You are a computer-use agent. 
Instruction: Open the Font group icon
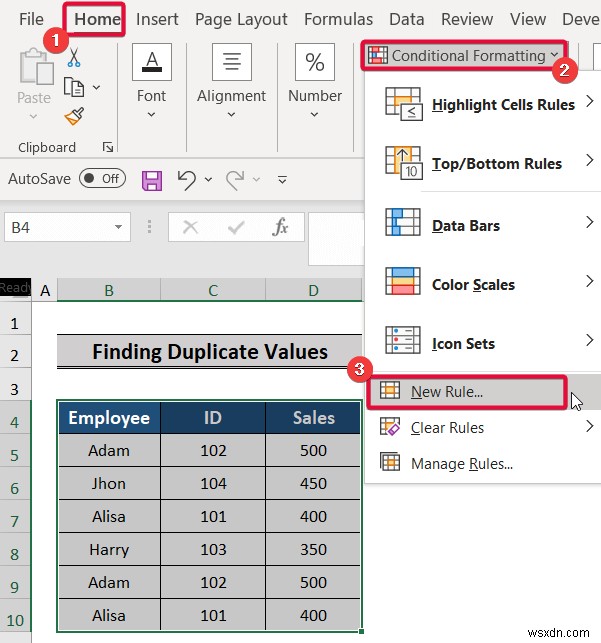(152, 62)
